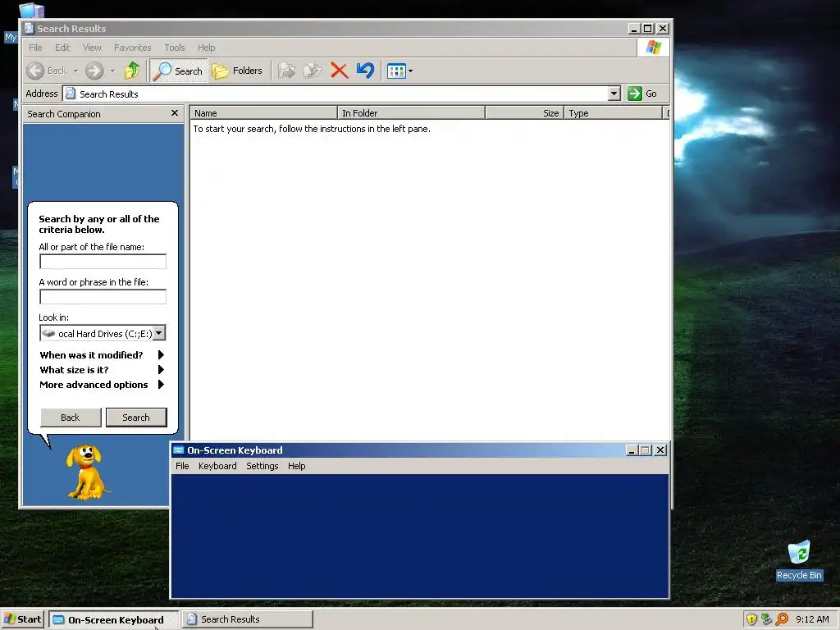840x630 pixels.
Task: Click the Move To toolbar icon
Action: (x=286, y=71)
